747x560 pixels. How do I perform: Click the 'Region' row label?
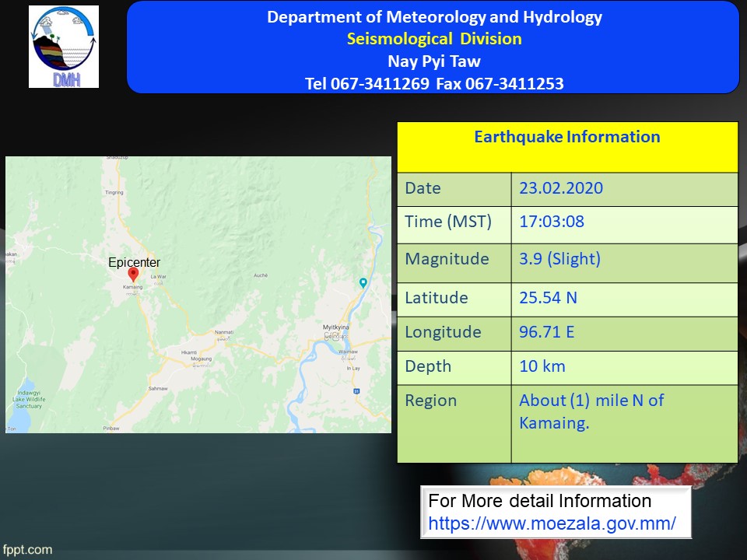pyautogui.click(x=430, y=401)
